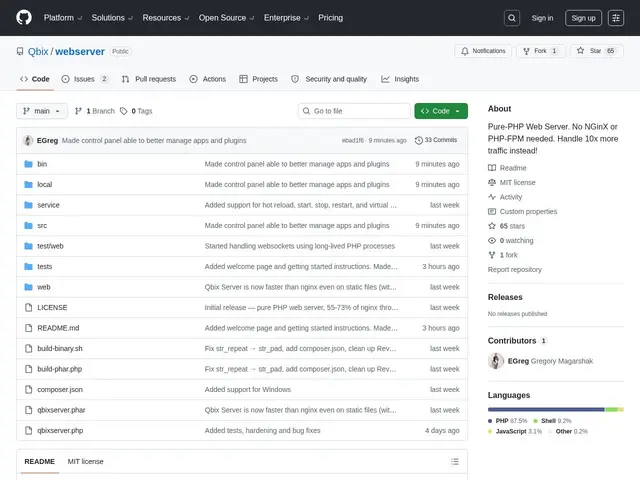View the 0 watching link
640x480 pixels.
[x=511, y=241]
